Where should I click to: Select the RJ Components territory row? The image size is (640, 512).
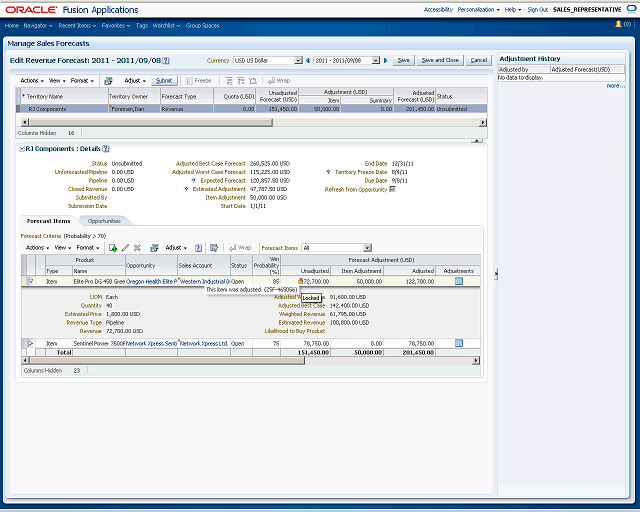(x=252, y=109)
